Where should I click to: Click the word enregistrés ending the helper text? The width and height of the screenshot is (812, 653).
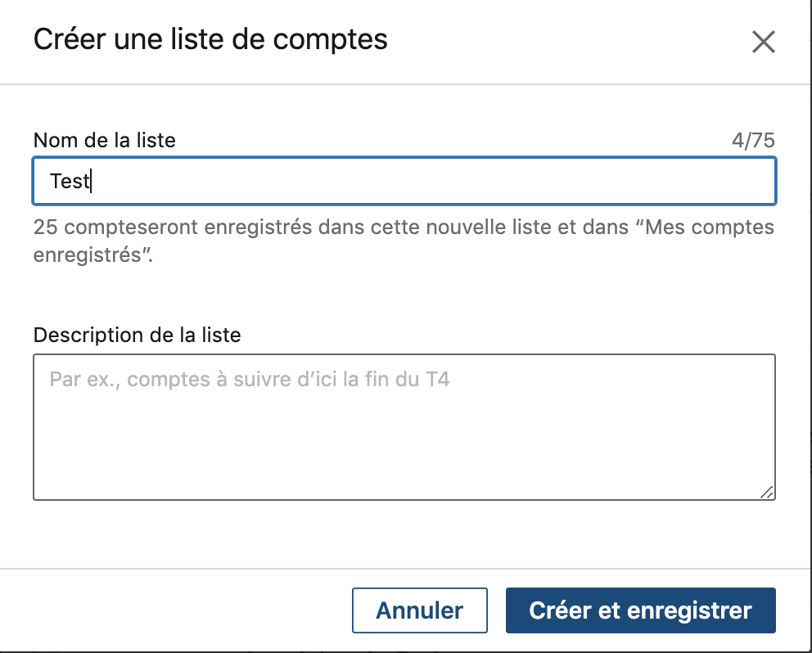pos(88,255)
